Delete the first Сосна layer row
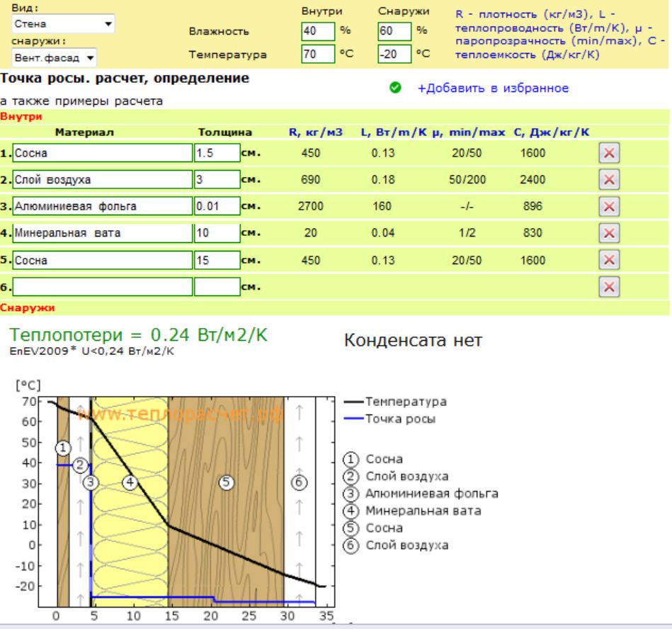The image size is (672, 629). pyautogui.click(x=609, y=153)
